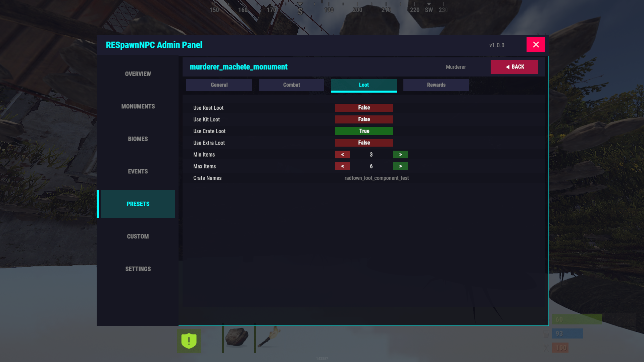Click the green shield alert icon
The height and width of the screenshot is (362, 644).
(189, 341)
